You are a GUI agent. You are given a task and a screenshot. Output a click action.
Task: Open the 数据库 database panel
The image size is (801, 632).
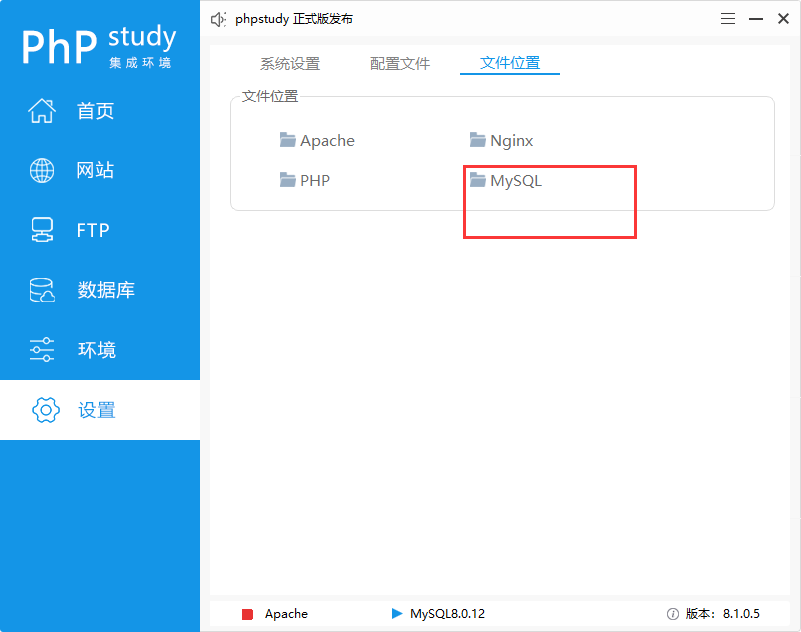[x=98, y=290]
